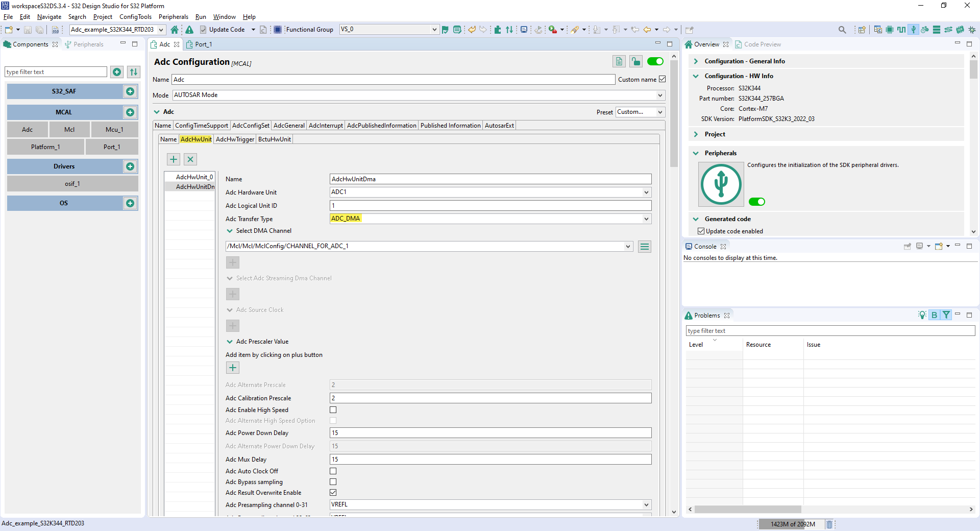This screenshot has height=531, width=980.
Task: Toggle sort order in Components panel
Action: (x=134, y=72)
